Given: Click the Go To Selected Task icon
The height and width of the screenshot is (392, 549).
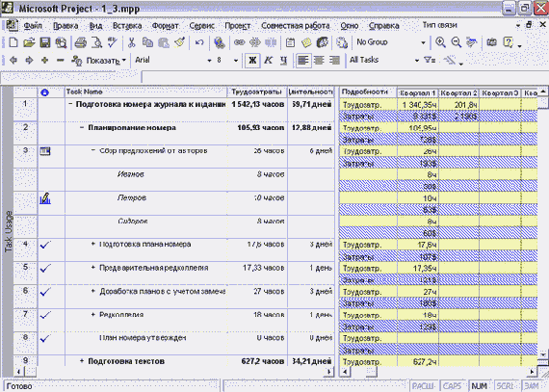Looking at the screenshot, I should 472,42.
